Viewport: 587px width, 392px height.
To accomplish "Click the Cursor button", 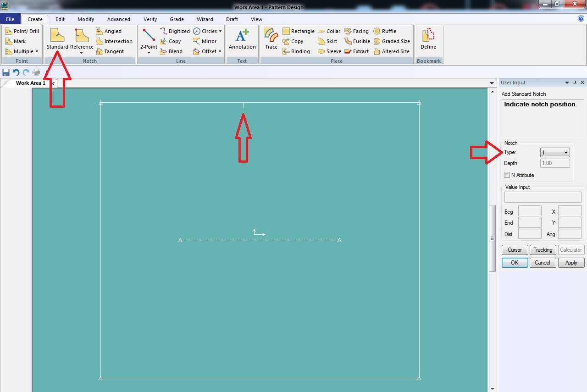I will click(515, 250).
